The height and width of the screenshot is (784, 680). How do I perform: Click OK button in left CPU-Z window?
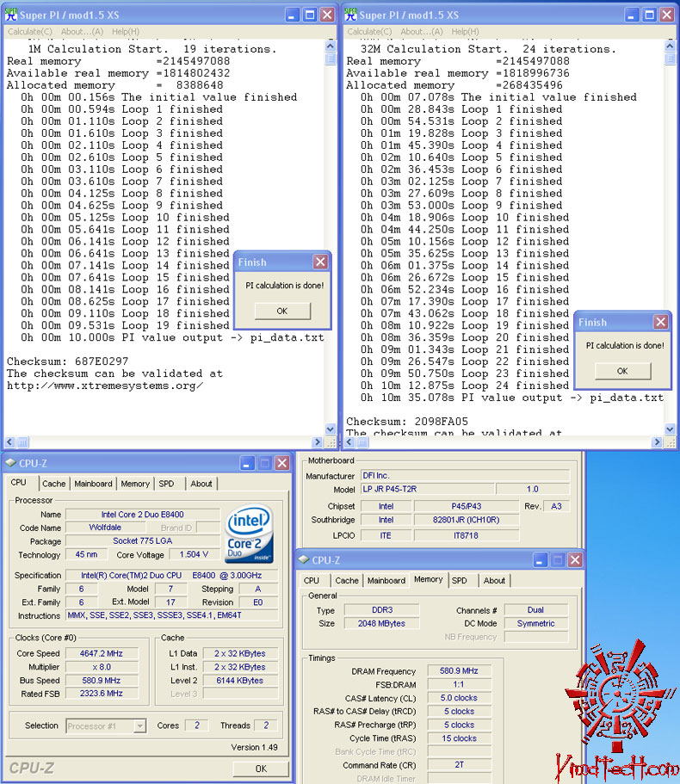(x=261, y=768)
